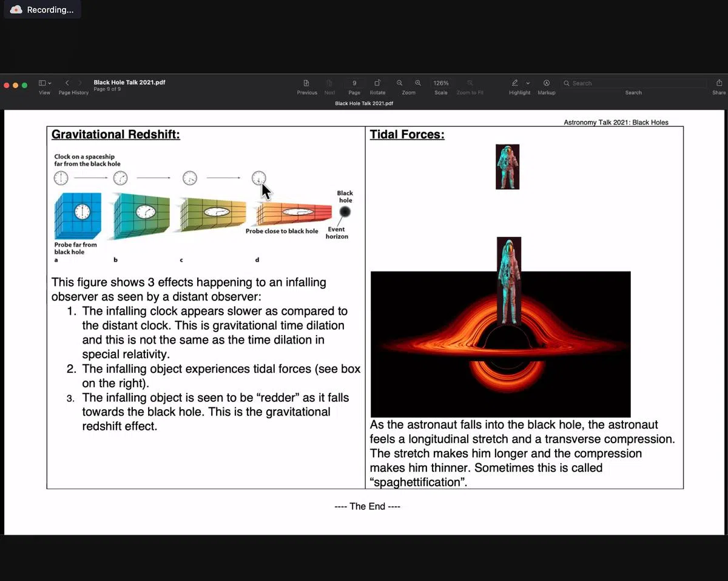
Task: Click the Zoom to Fit icon
Action: click(470, 83)
